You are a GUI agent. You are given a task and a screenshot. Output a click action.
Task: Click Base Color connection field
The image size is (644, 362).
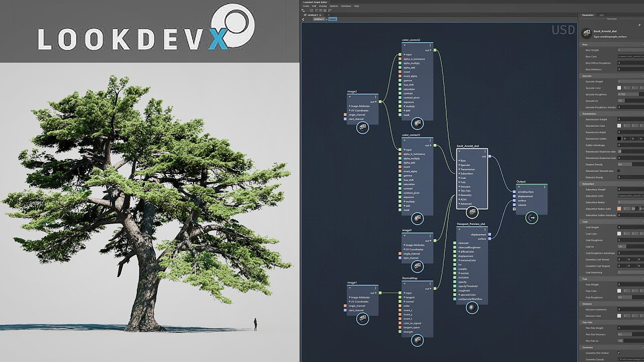coord(631,56)
